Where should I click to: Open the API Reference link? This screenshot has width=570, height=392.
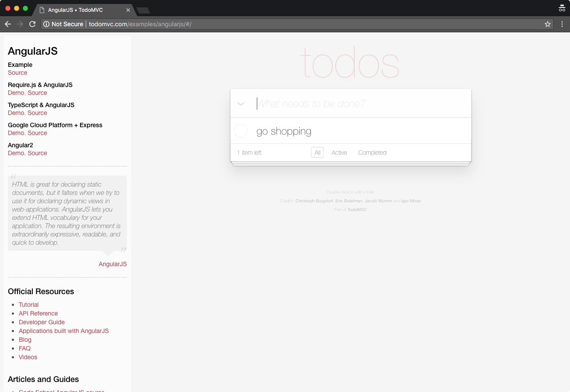click(x=38, y=313)
